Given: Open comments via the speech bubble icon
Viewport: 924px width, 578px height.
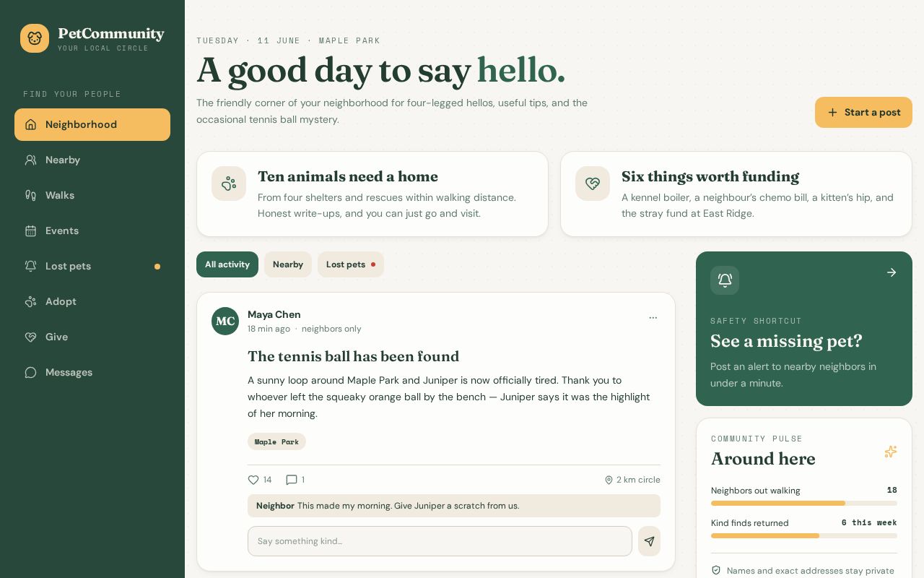Looking at the screenshot, I should [x=292, y=480].
